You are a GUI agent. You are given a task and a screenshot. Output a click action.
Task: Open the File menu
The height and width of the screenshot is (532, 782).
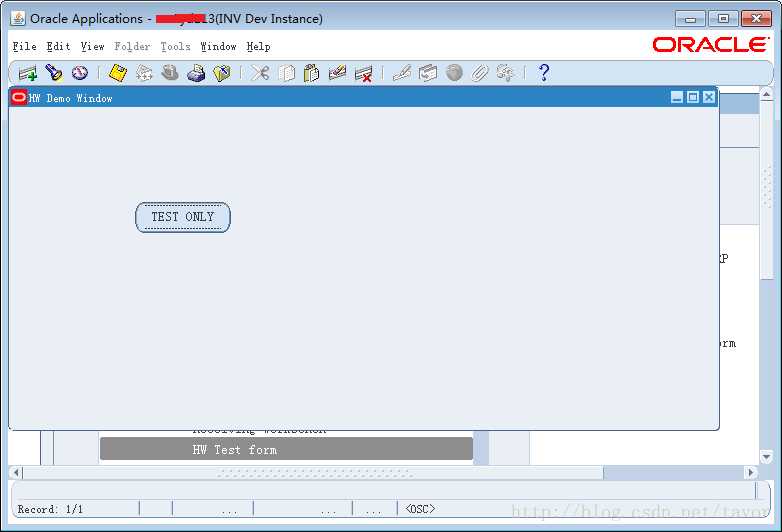[24, 46]
